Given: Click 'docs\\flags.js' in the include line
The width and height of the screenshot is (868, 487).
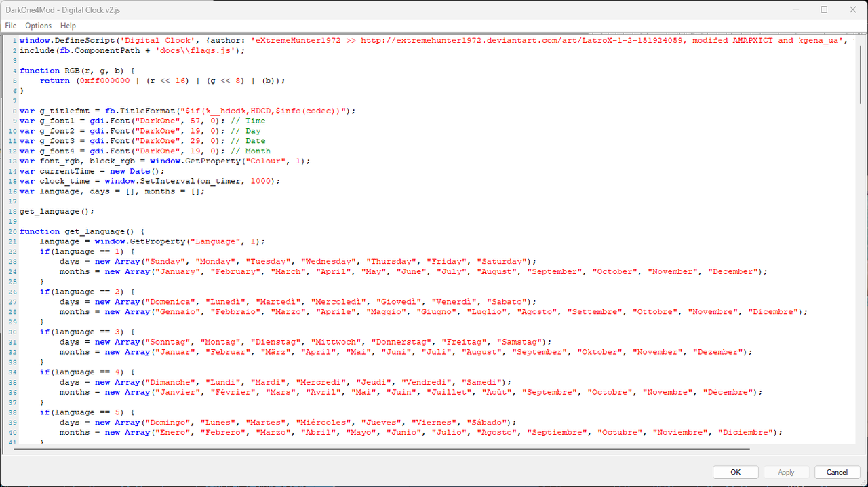Looking at the screenshot, I should 195,50.
